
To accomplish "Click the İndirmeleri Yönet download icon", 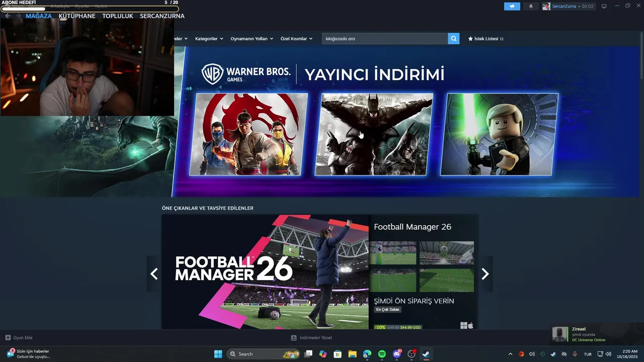I will click(x=294, y=338).
